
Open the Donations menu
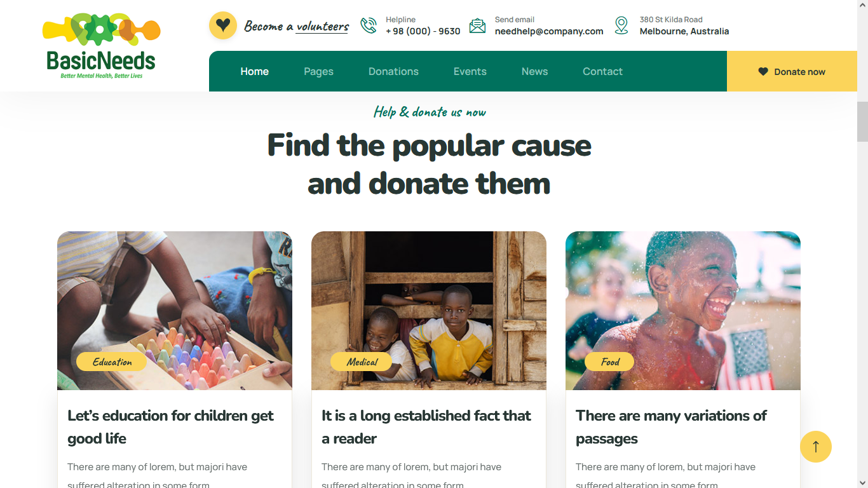[393, 71]
